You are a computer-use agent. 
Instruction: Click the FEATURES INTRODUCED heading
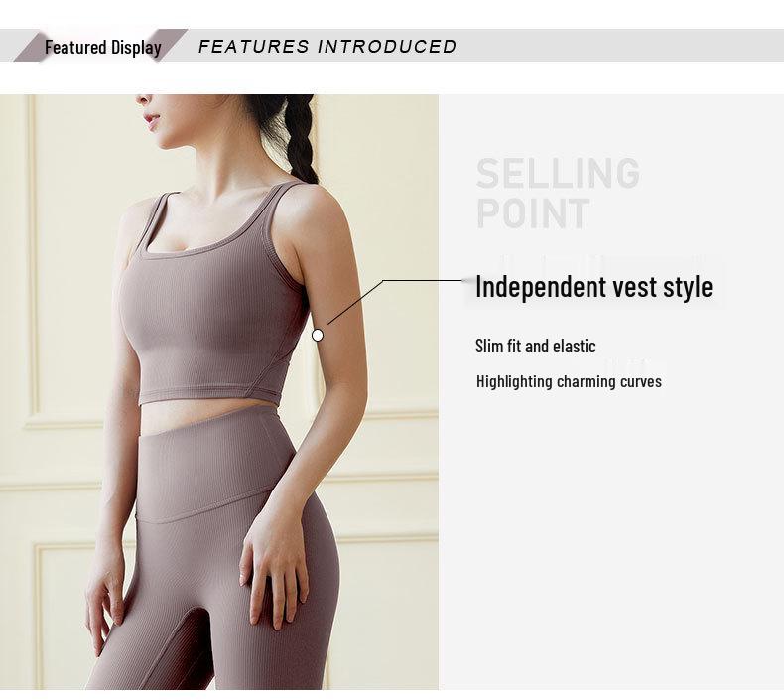pyautogui.click(x=327, y=46)
